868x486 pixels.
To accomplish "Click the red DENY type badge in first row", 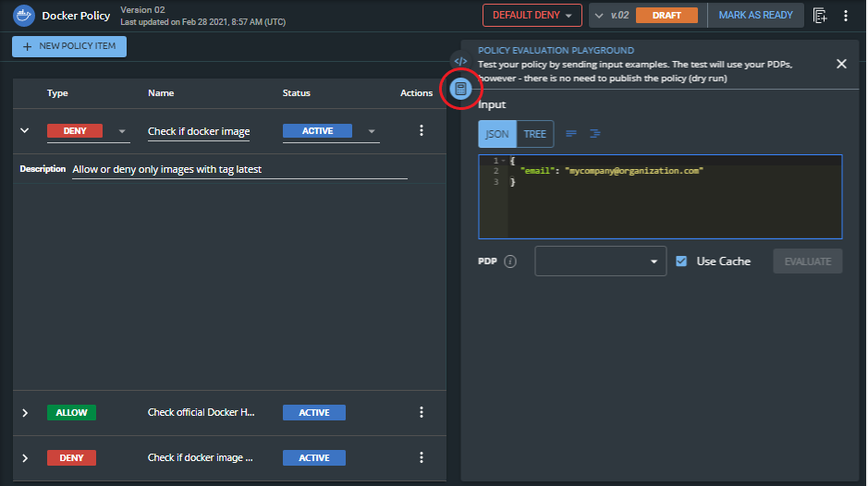I will point(75,130).
